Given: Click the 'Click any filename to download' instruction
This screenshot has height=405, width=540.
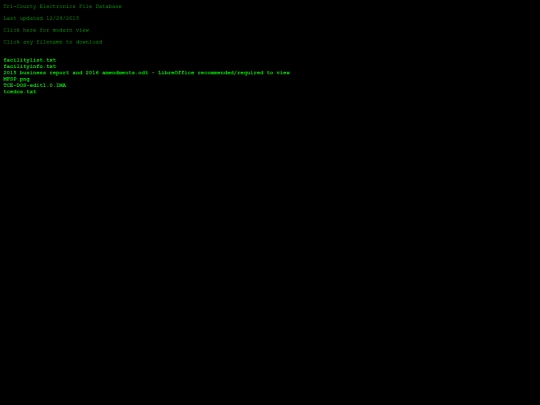Looking at the screenshot, I should point(53,42).
